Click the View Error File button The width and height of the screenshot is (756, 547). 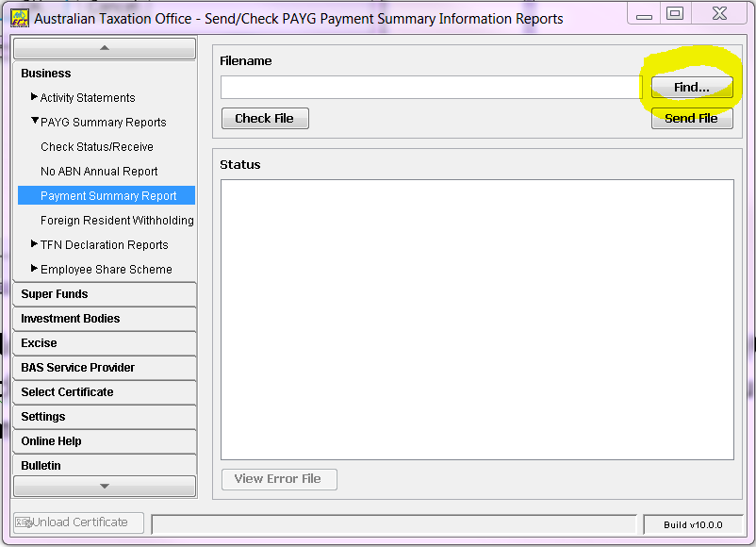click(x=279, y=479)
